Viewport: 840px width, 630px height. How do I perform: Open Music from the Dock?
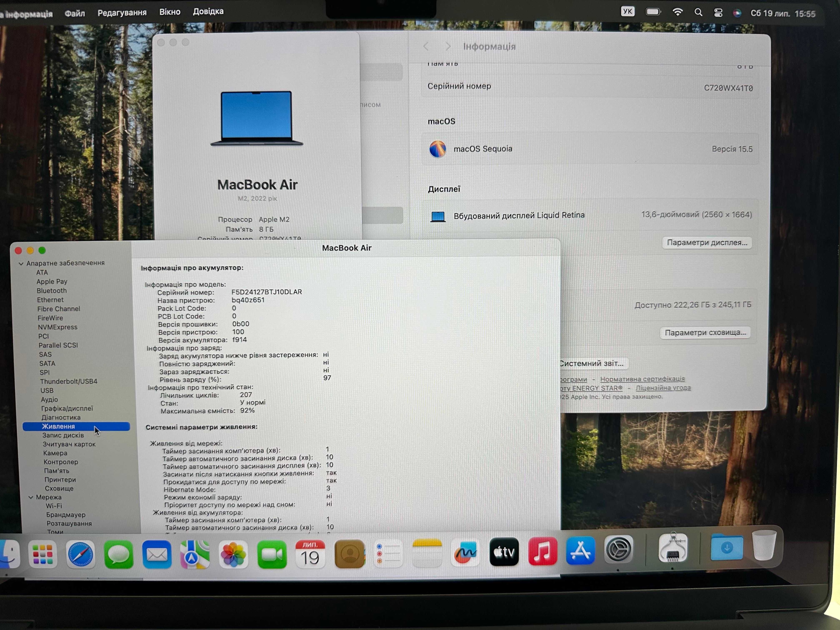coord(543,551)
